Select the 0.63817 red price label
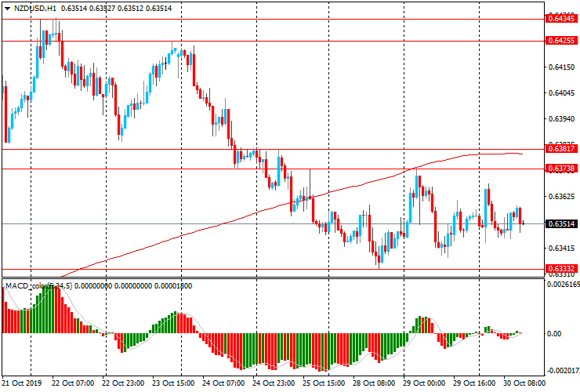 561,149
